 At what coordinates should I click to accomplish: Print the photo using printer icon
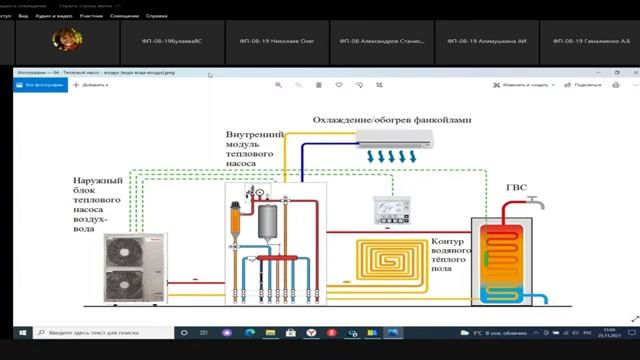616,85
